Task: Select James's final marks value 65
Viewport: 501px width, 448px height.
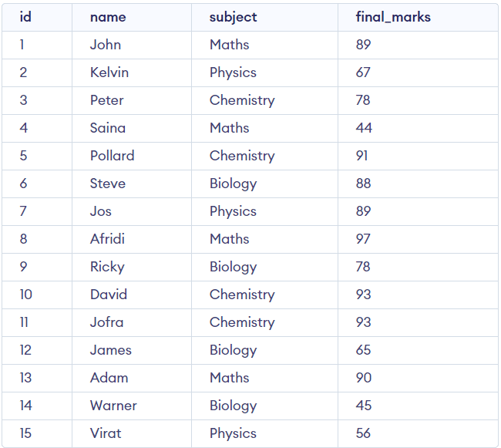Action: pyautogui.click(x=363, y=350)
